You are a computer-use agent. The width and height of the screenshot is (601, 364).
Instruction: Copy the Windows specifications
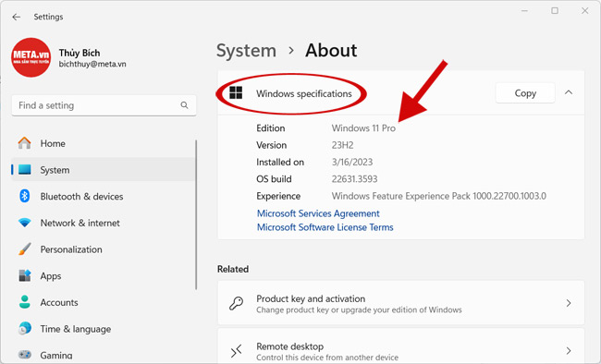point(525,93)
